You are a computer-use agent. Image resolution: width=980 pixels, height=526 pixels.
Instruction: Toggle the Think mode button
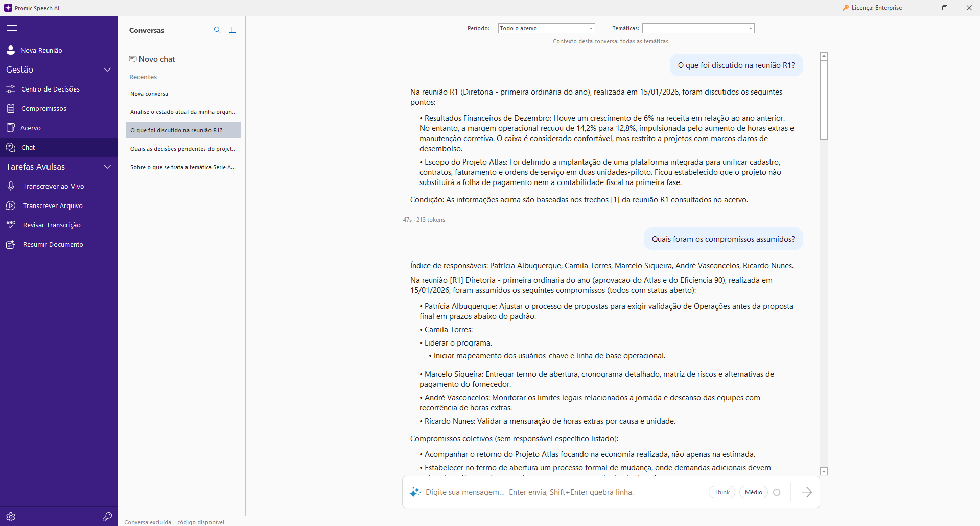[x=722, y=492]
